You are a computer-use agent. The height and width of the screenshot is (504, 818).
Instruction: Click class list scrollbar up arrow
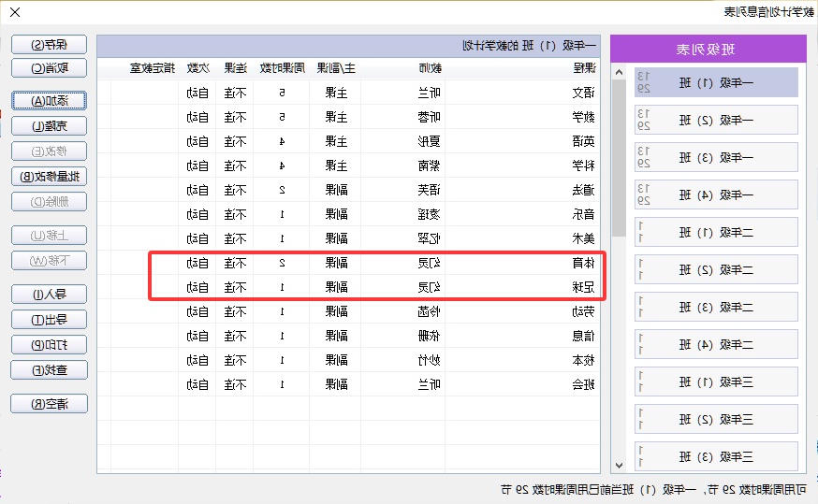click(x=619, y=72)
